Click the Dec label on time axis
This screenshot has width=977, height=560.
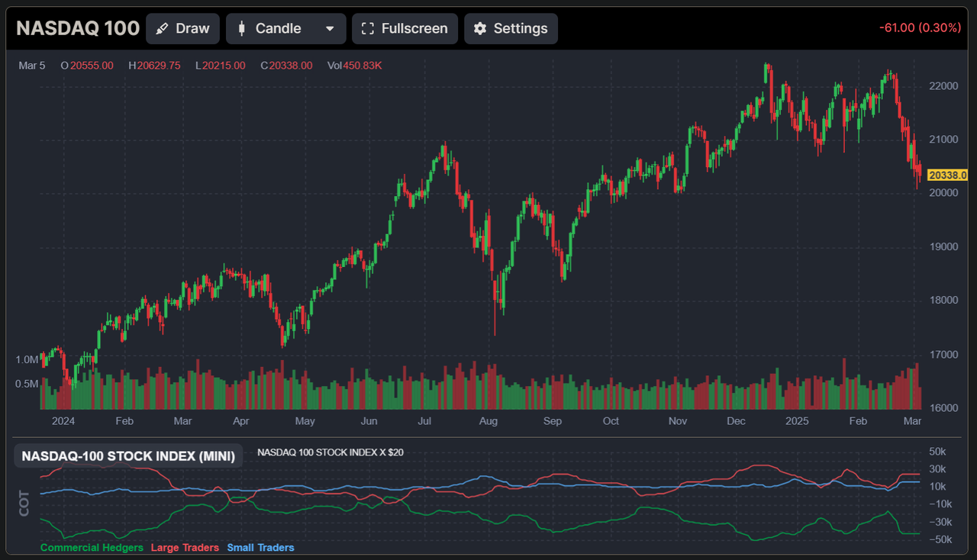pyautogui.click(x=737, y=421)
